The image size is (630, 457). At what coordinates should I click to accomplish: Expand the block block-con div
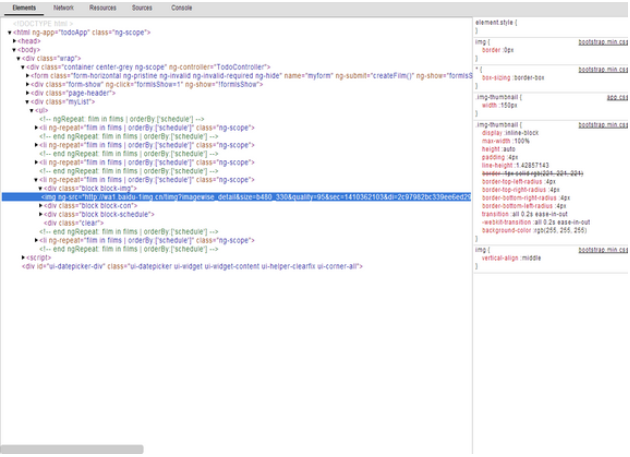coord(42,205)
